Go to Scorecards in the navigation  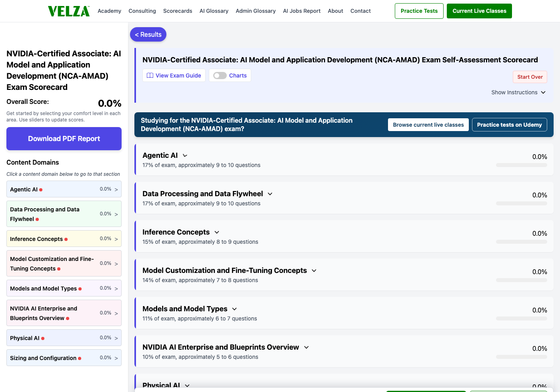(x=178, y=11)
